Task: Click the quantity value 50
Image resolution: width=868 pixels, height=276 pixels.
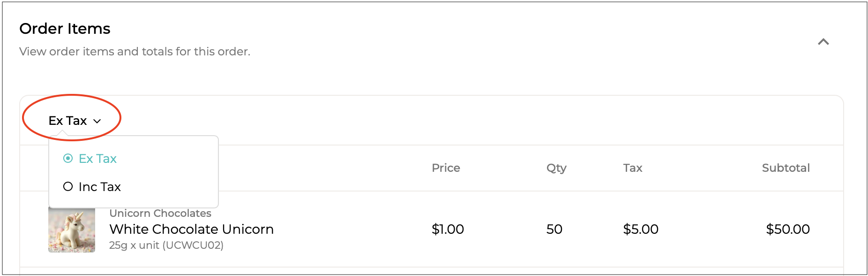Action: pyautogui.click(x=554, y=229)
